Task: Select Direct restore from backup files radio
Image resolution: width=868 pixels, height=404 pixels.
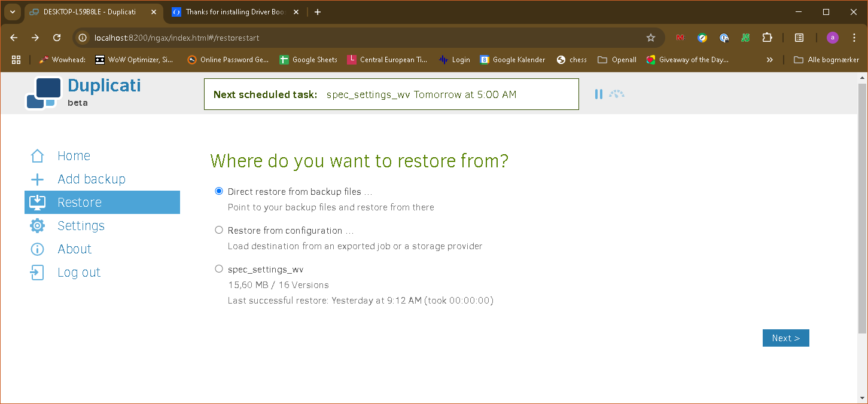Action: pos(219,191)
